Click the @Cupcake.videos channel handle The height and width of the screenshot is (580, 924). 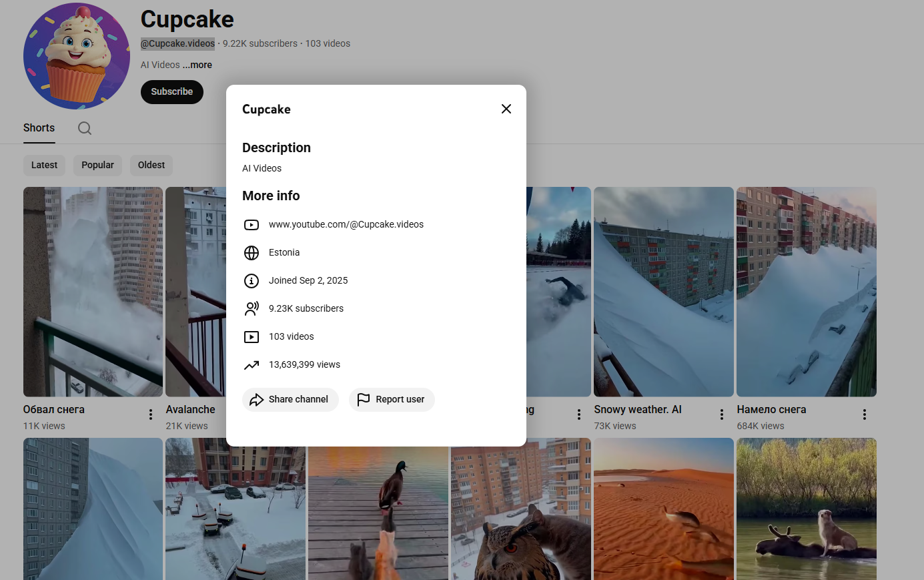[177, 43]
